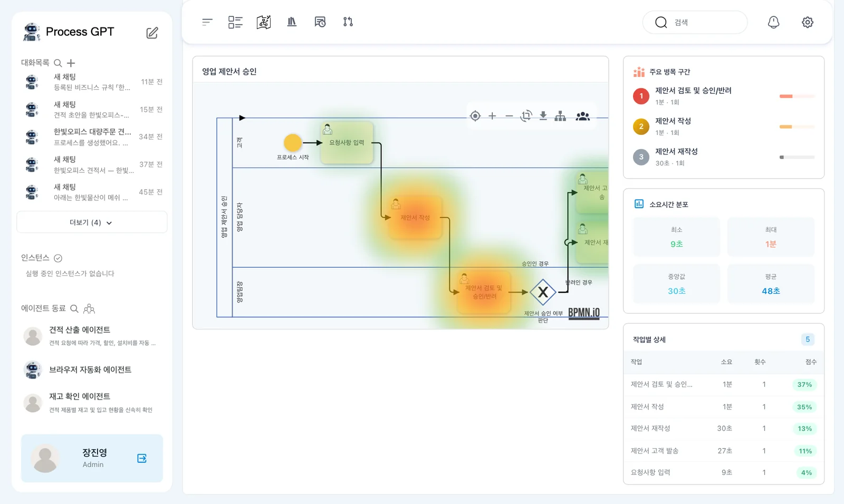Open the 장진영 Admin profile card

pyautogui.click(x=92, y=458)
